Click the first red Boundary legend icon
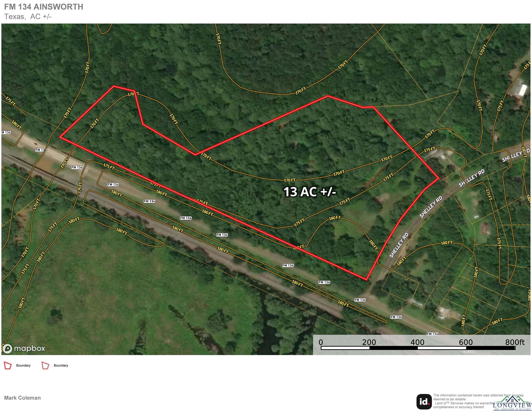The image size is (532, 411). [x=8, y=366]
